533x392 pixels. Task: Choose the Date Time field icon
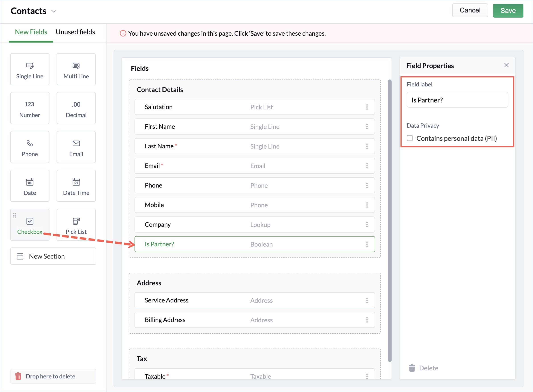[x=76, y=182]
